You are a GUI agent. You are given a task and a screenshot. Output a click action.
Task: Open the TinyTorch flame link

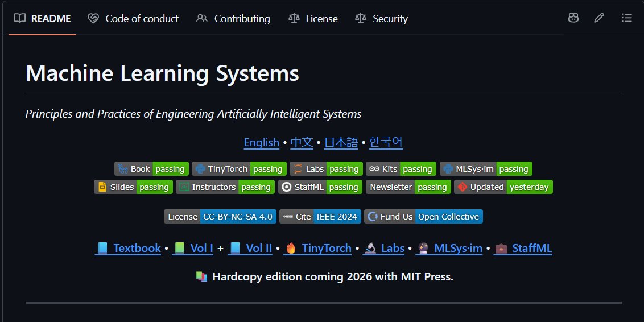point(317,249)
